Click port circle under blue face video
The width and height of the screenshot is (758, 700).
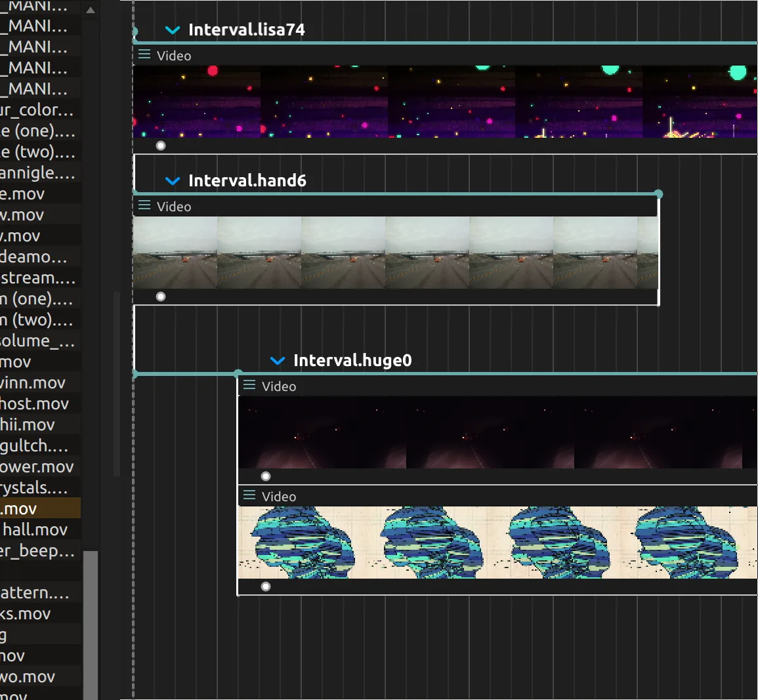[266, 587]
